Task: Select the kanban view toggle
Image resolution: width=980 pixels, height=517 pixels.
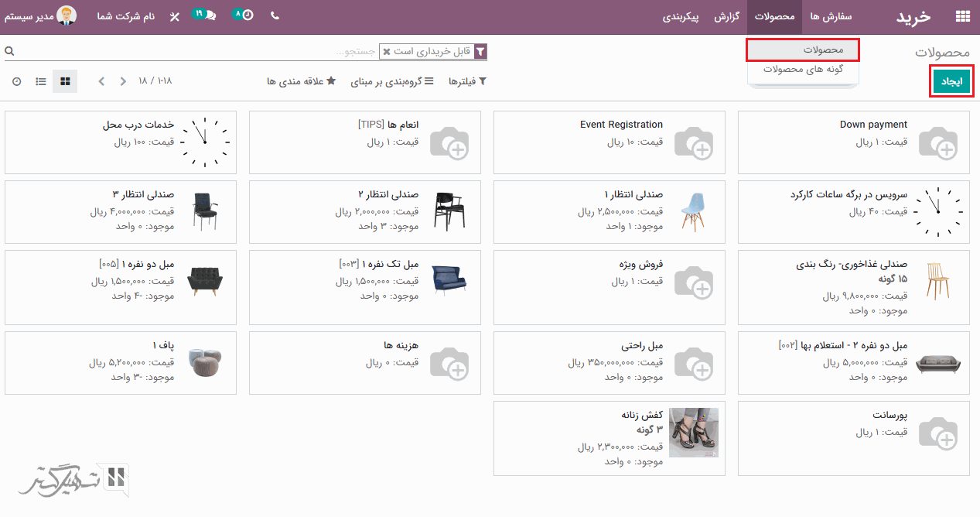Action: (x=65, y=81)
